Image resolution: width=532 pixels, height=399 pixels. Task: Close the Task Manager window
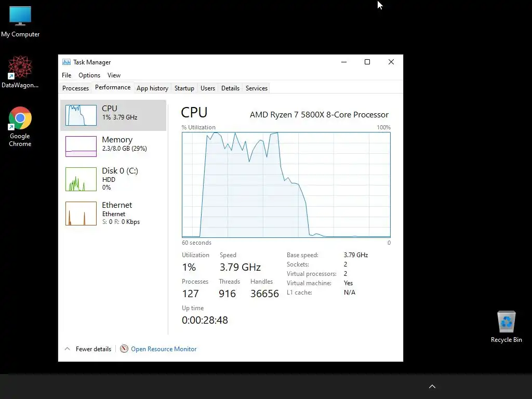[x=391, y=62]
